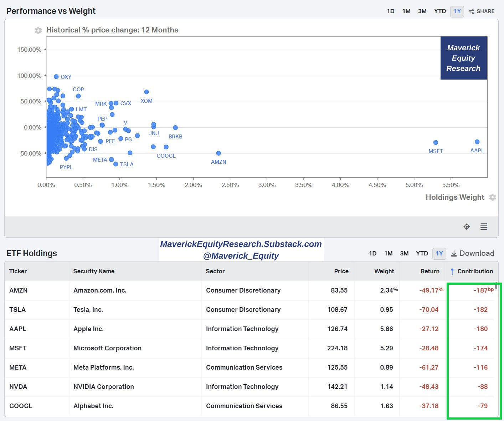Click the COP data point on chart

click(78, 96)
